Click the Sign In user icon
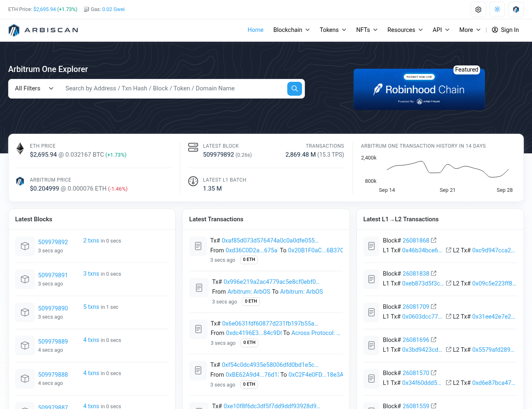532x409 pixels. coord(495,30)
